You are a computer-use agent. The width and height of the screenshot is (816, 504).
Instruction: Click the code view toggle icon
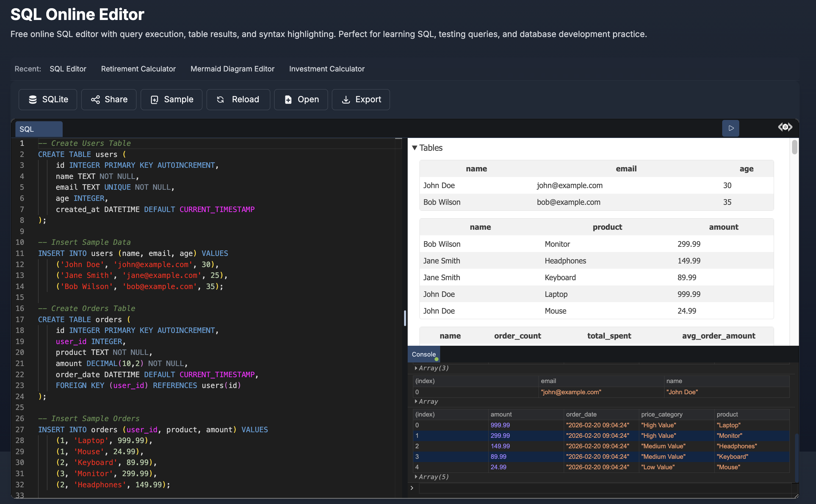coord(785,127)
